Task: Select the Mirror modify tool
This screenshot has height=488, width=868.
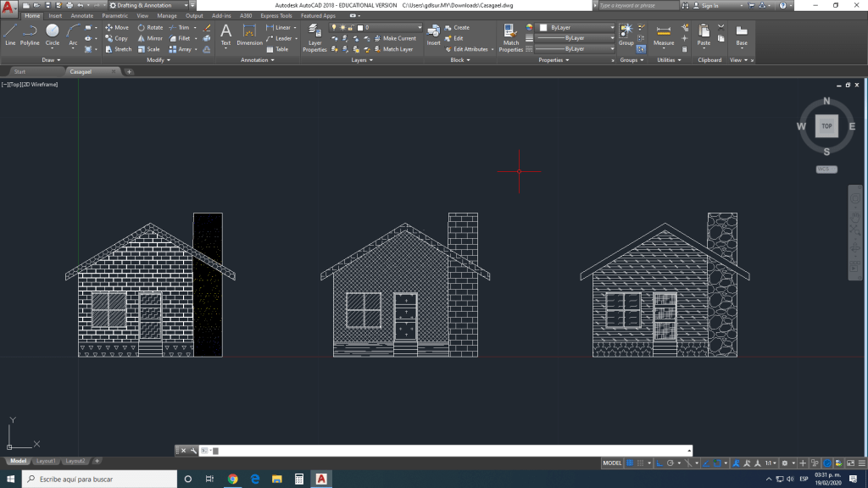Action: click(x=150, y=38)
